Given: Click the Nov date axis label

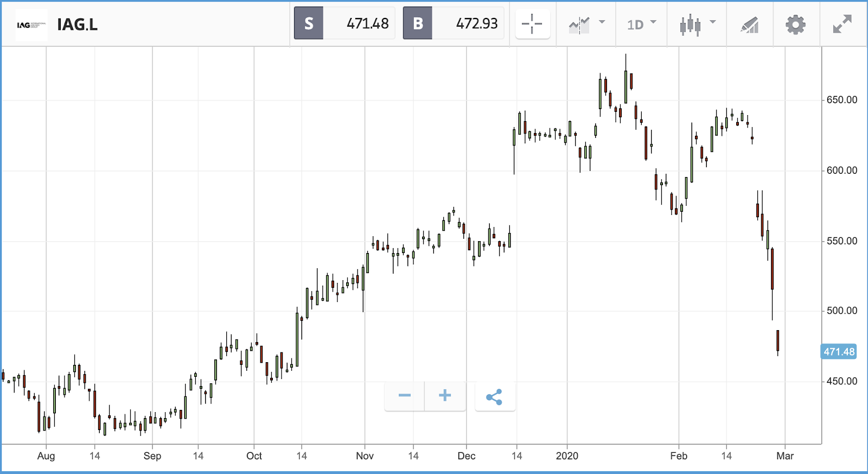Looking at the screenshot, I should point(365,456).
